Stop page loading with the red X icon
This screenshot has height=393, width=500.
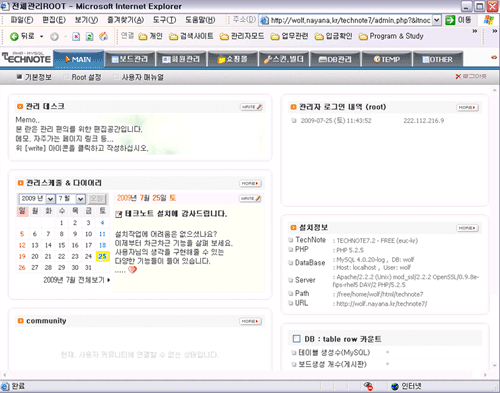pyautogui.click(x=76, y=36)
